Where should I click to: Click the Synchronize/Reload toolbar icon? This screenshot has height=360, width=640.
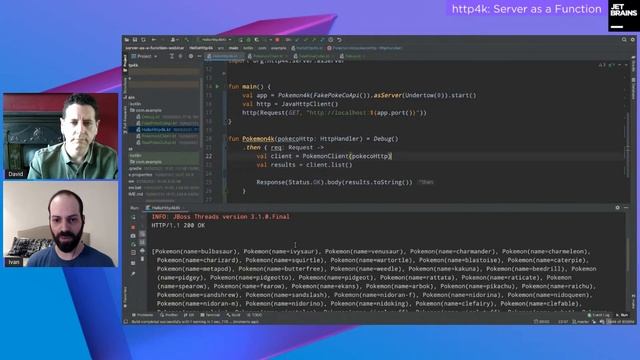[x=143, y=40]
